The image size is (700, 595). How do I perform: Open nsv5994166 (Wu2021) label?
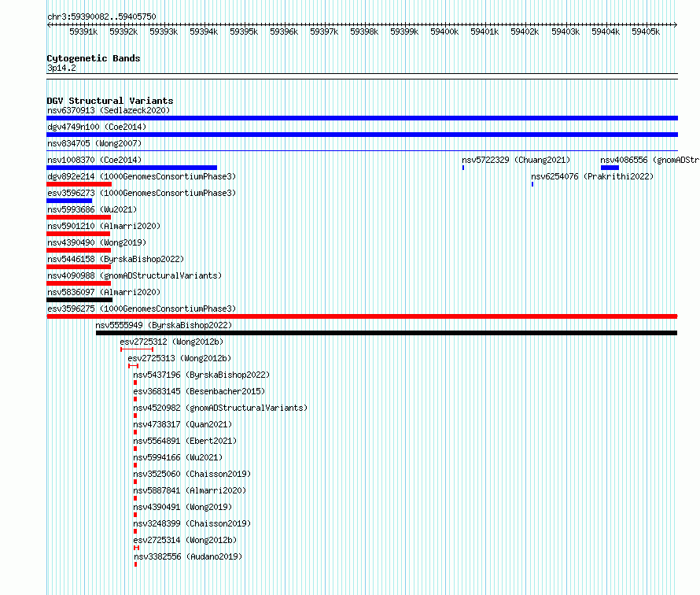point(178,457)
